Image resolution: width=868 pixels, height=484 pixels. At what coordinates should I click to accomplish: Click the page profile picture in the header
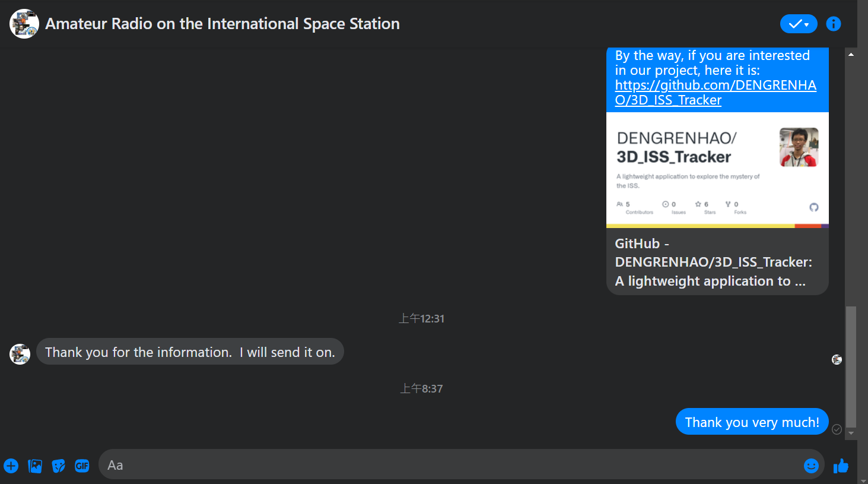click(24, 24)
